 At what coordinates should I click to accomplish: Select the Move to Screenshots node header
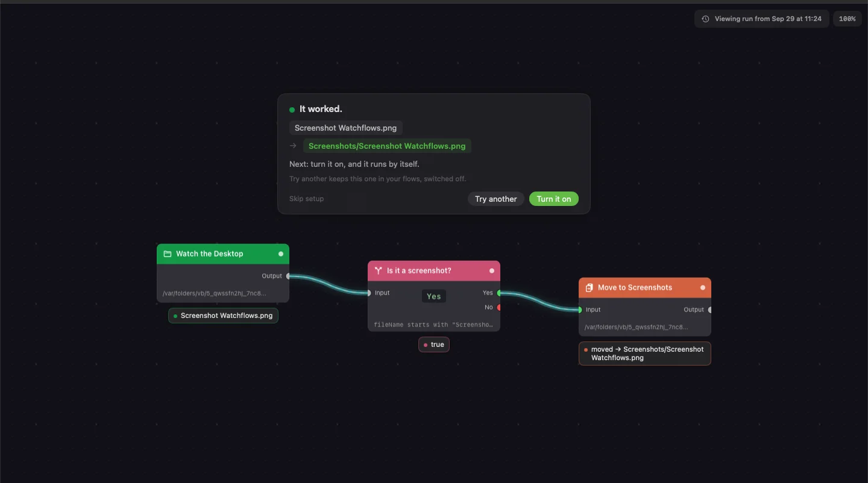click(x=645, y=287)
